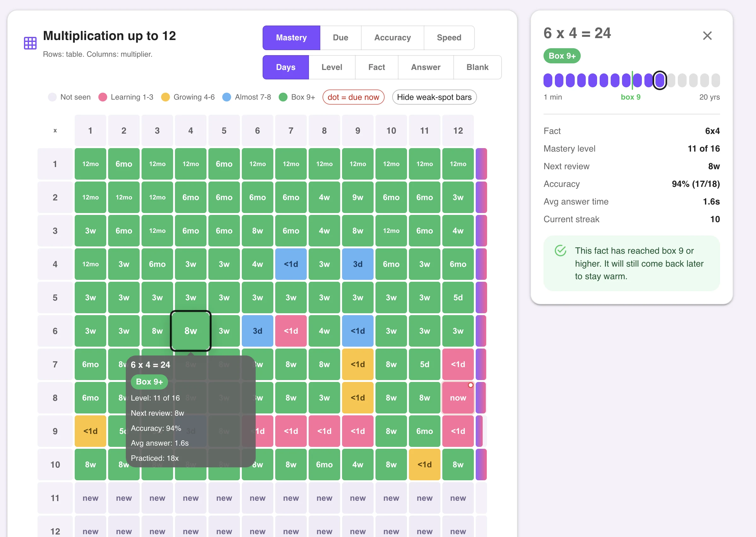756x537 pixels.
Task: Select the 4x9 cell showing 3d
Action: tap(358, 264)
